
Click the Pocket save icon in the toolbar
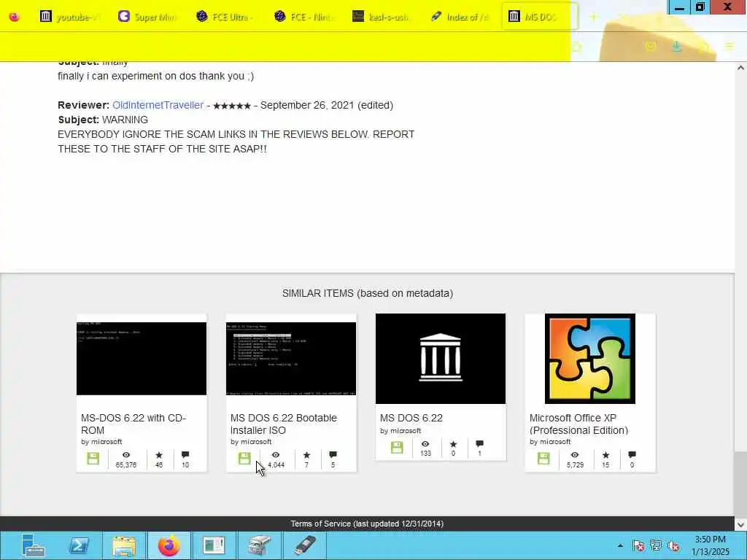(x=650, y=47)
